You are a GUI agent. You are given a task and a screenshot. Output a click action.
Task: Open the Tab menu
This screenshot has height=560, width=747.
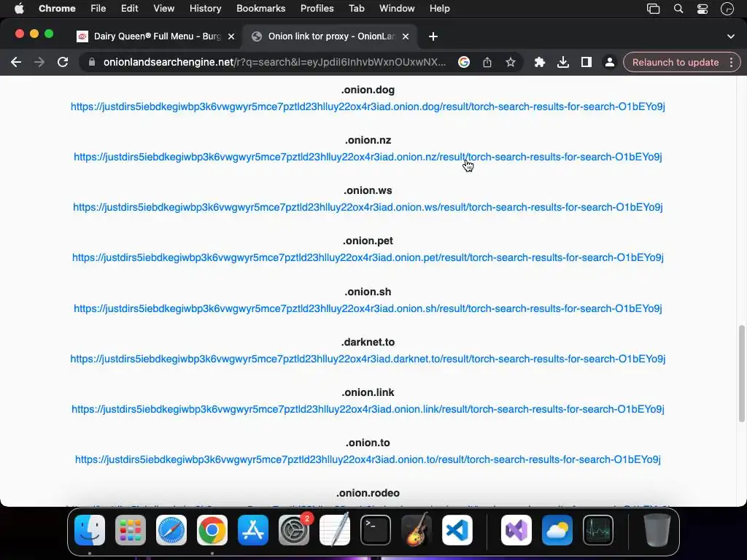click(x=356, y=9)
